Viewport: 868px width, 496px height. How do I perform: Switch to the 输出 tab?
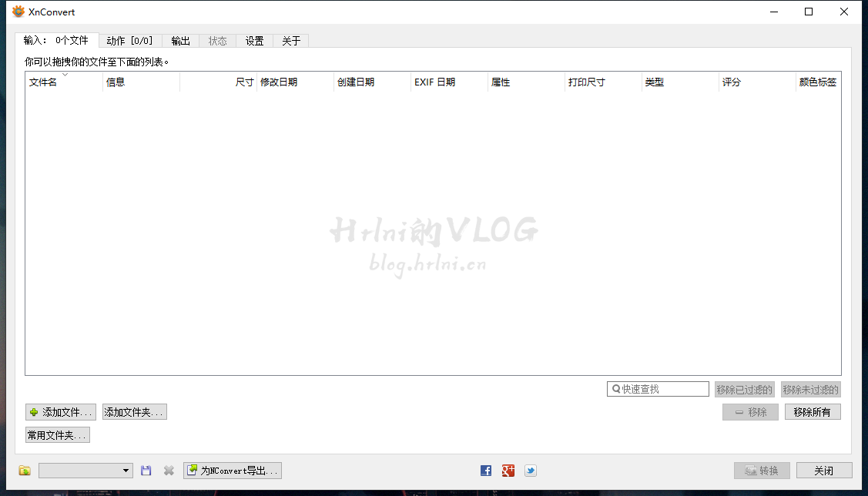[x=180, y=41]
